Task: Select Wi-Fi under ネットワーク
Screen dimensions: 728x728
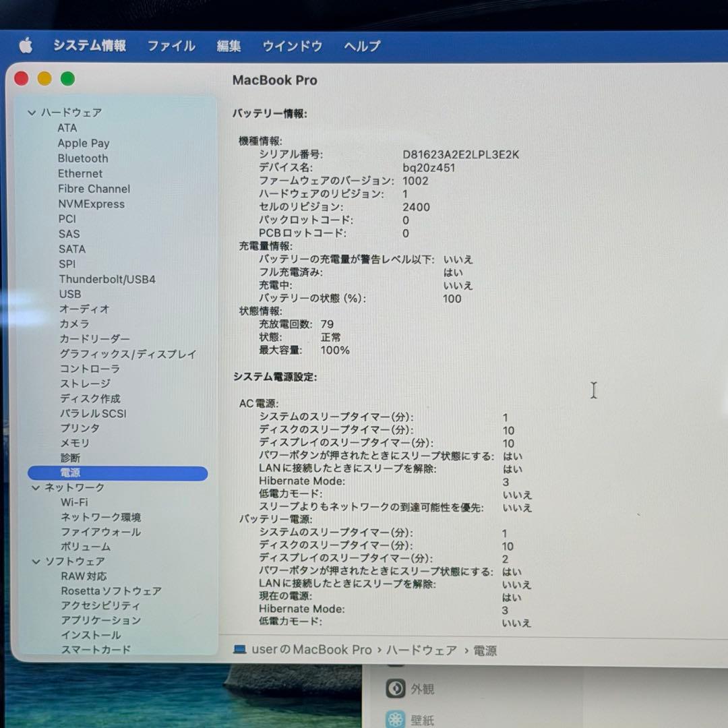Action: (x=75, y=502)
